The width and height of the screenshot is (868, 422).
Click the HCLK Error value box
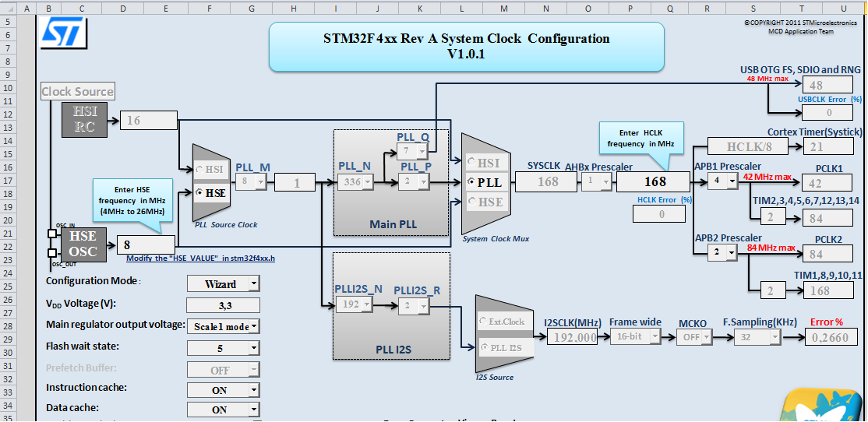coord(661,213)
